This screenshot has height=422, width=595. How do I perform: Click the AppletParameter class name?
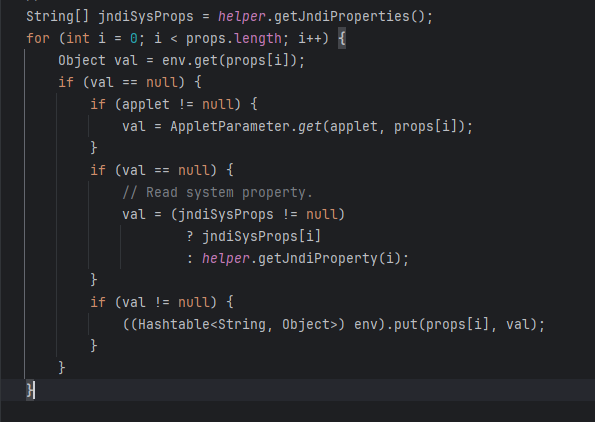(230, 126)
